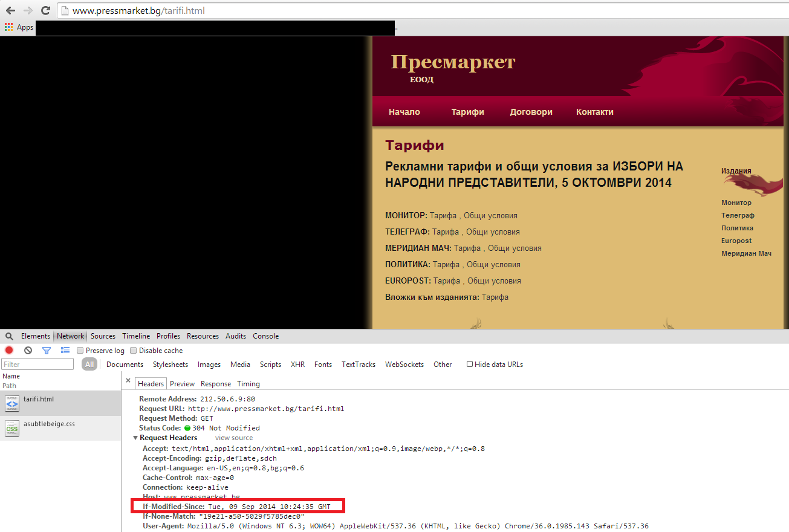Click the DevTools search magnifier icon

9,336
